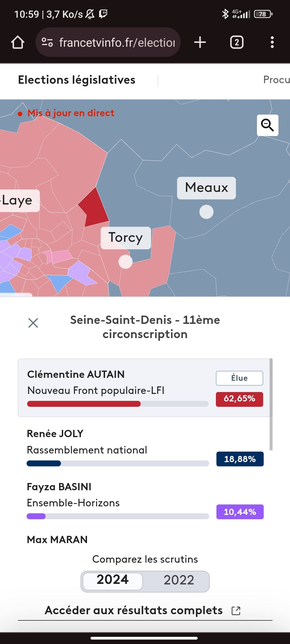290x644 pixels.
Task: Click Clémentine AUTAIN result card
Action: 145,388
